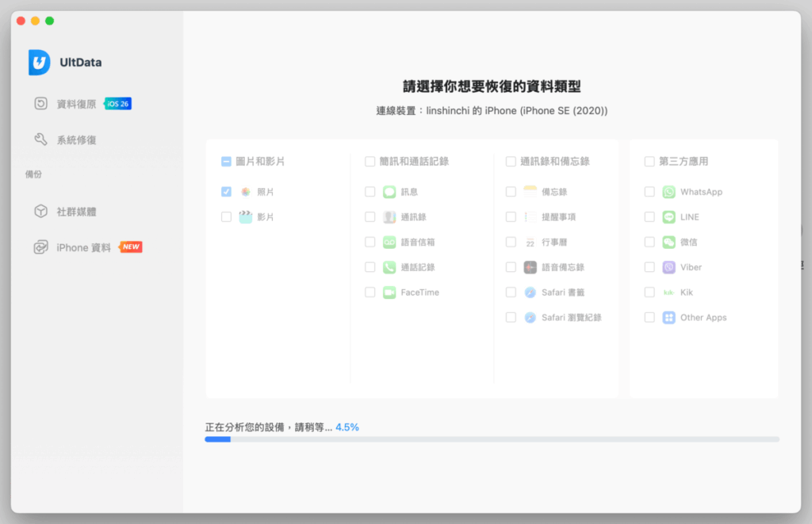Viewport: 812px width, 524px height.
Task: Click the device analysis progress bar
Action: click(492, 438)
